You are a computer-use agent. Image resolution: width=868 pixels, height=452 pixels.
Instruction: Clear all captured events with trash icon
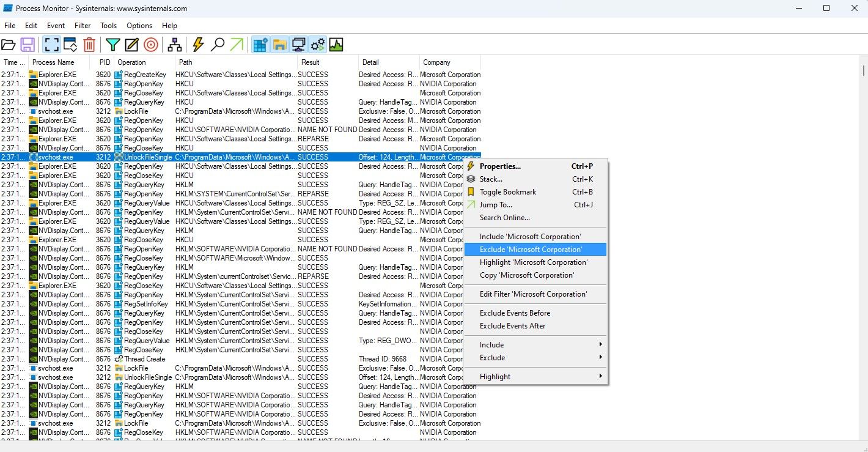(89, 44)
